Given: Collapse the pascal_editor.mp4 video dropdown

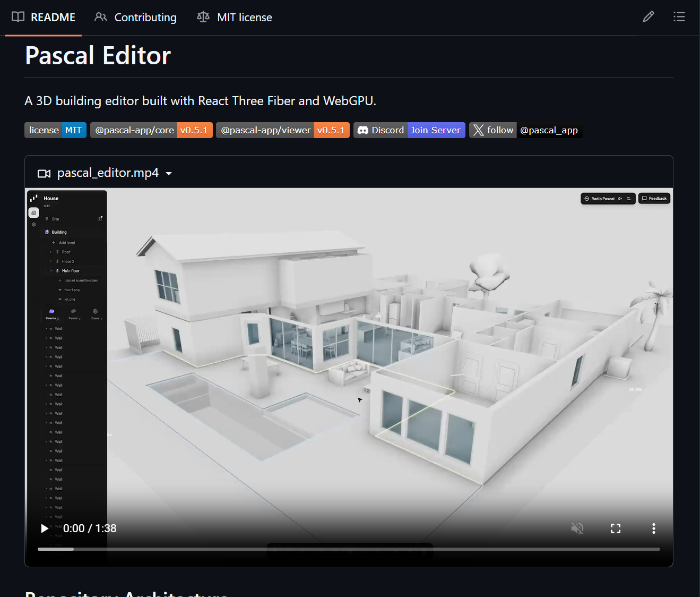Looking at the screenshot, I should click(105, 173).
